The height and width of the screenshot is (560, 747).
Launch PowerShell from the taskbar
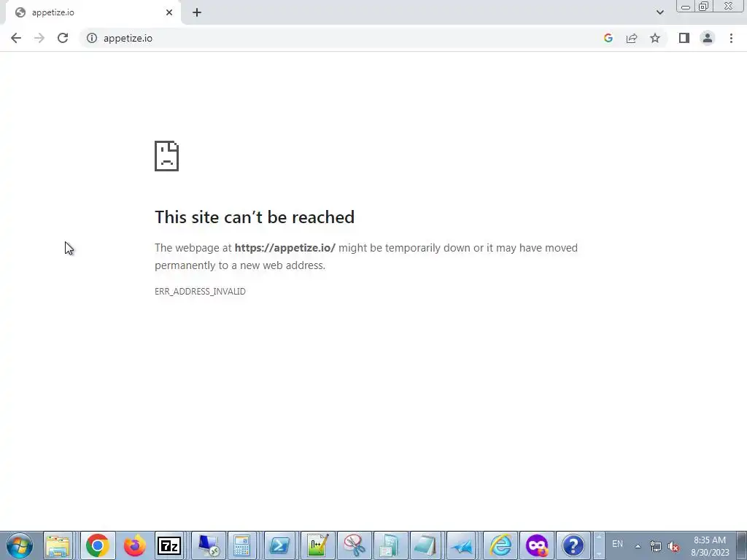click(279, 545)
